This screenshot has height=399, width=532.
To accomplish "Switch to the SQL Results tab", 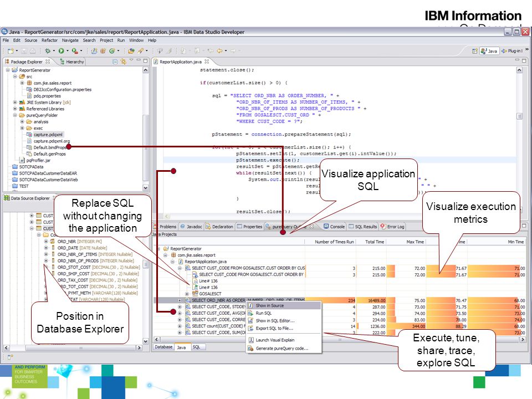I will click(x=362, y=226).
